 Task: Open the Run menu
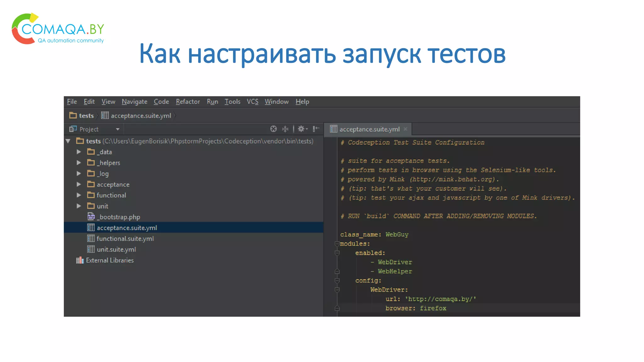212,101
